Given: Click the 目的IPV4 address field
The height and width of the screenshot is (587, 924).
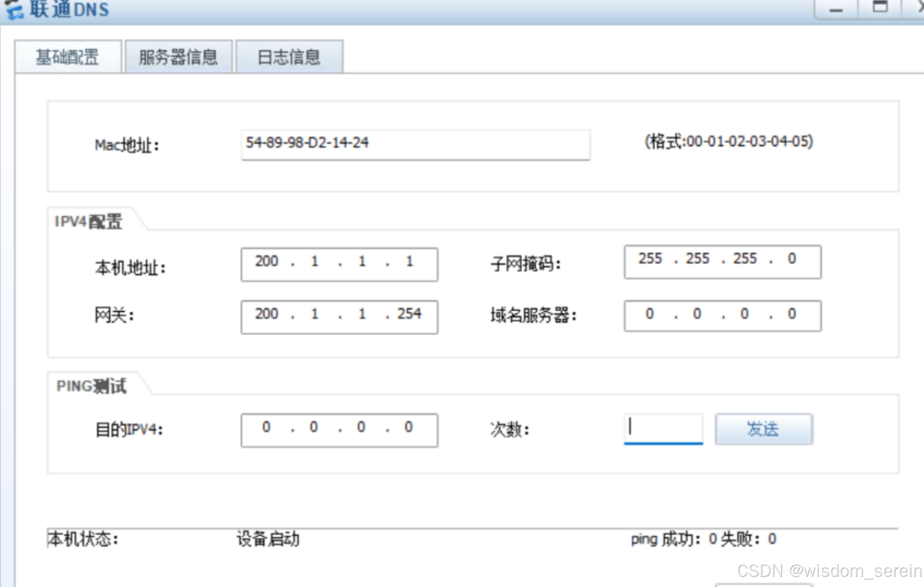Looking at the screenshot, I should (x=339, y=430).
